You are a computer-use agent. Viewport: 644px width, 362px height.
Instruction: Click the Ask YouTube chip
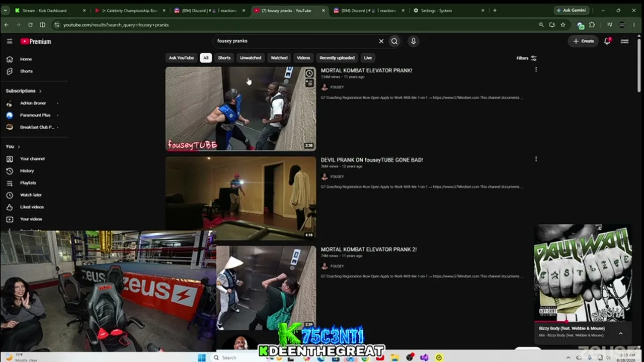pyautogui.click(x=181, y=58)
